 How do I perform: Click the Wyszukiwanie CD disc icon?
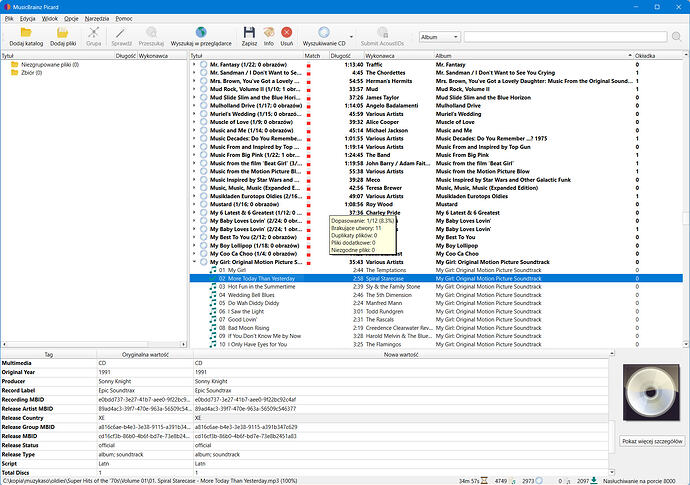[x=324, y=32]
